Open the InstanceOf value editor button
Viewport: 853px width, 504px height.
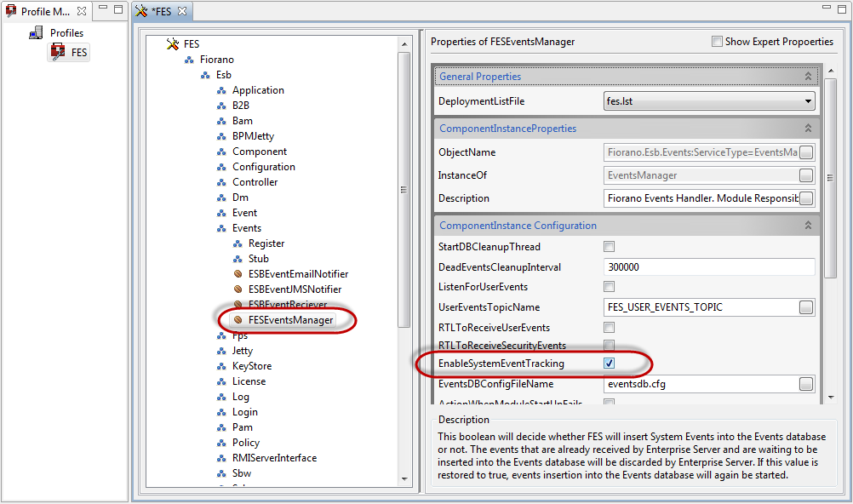pos(806,175)
